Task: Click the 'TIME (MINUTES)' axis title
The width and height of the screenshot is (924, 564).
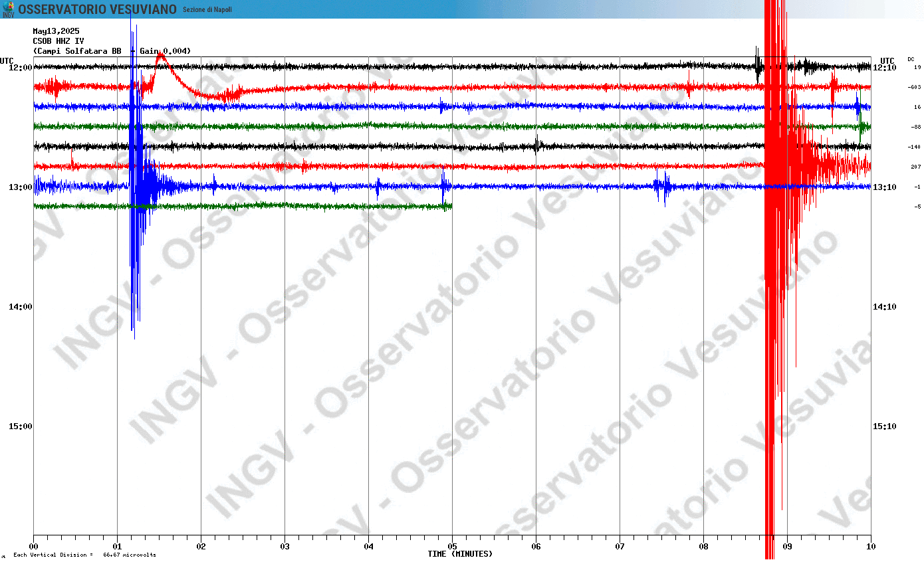Action: point(460,554)
